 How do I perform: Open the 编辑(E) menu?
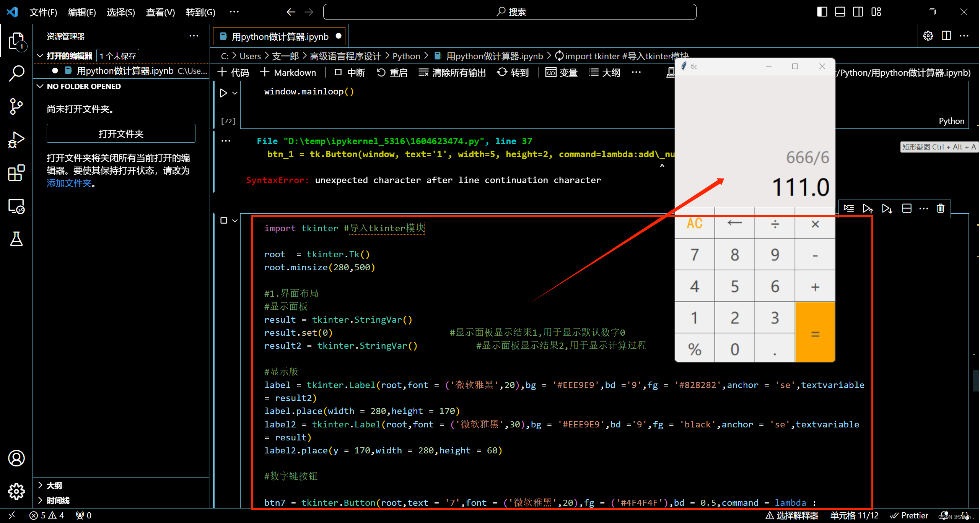[82, 12]
